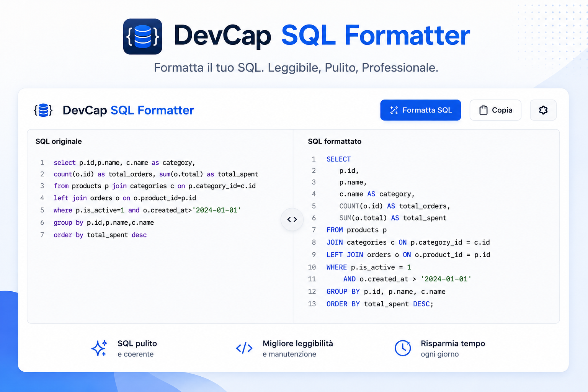Click formatted line 'FROM products p'
Image resolution: width=588 pixels, height=392 pixels.
356,230
